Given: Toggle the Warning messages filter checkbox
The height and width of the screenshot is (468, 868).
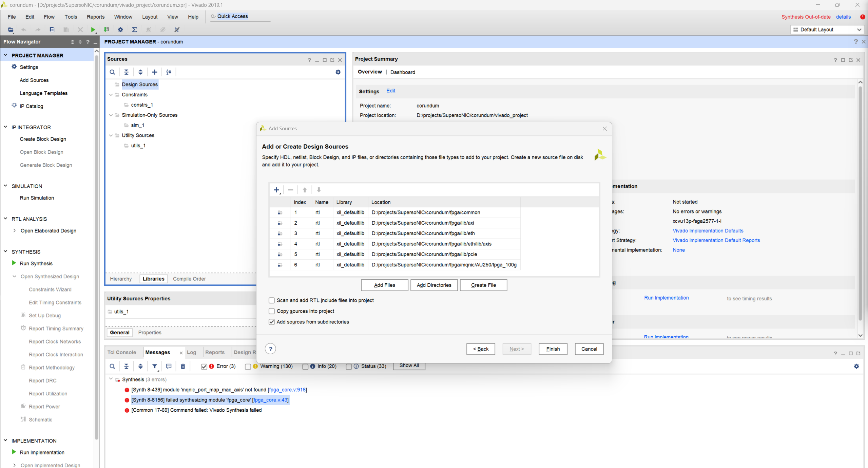Looking at the screenshot, I should (x=248, y=367).
